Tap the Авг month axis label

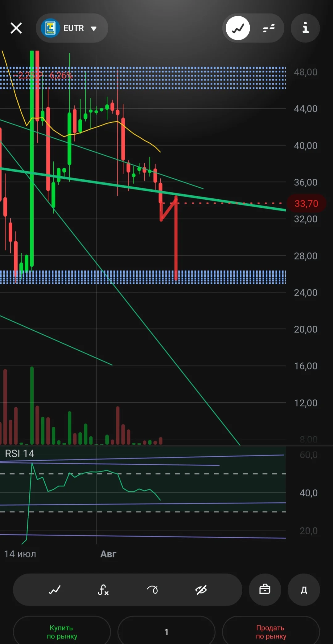coord(108,554)
